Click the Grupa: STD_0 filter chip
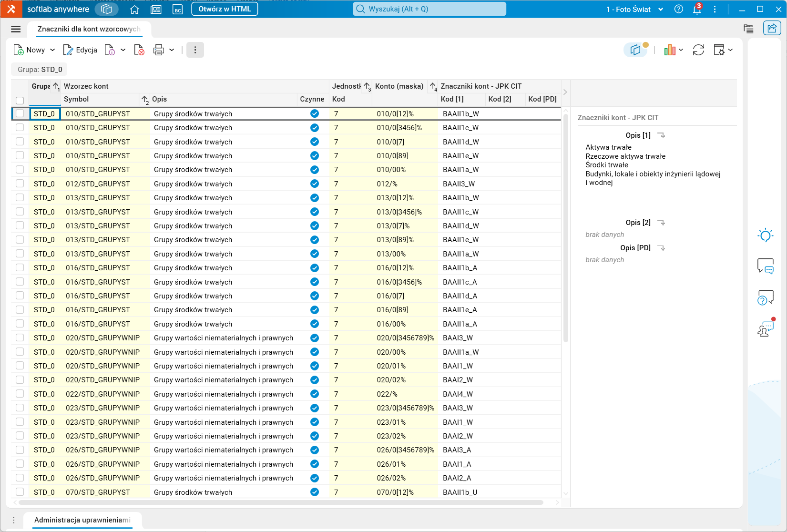 pos(40,70)
